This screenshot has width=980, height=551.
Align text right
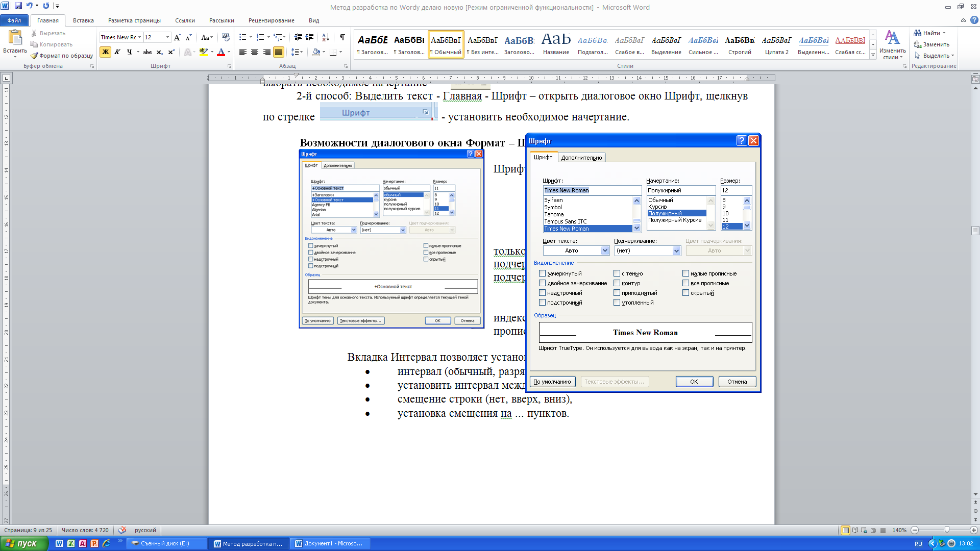point(266,52)
